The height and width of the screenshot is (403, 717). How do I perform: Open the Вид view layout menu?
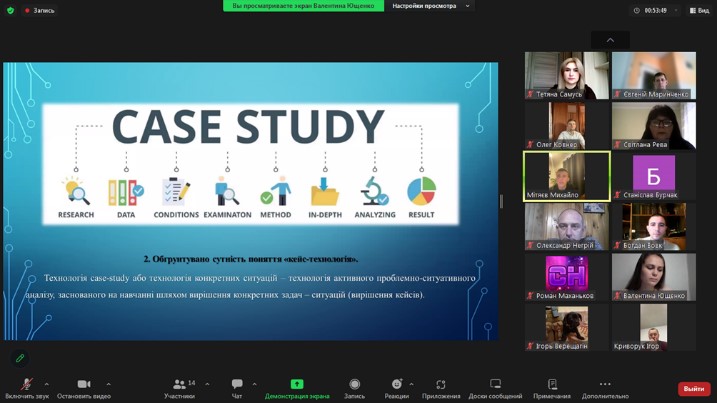(x=701, y=10)
